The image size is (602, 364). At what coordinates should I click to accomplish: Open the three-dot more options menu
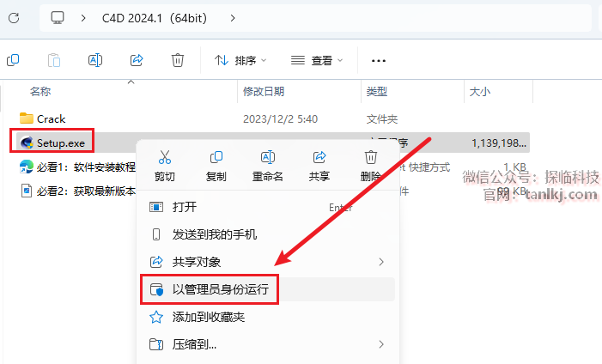pos(379,61)
